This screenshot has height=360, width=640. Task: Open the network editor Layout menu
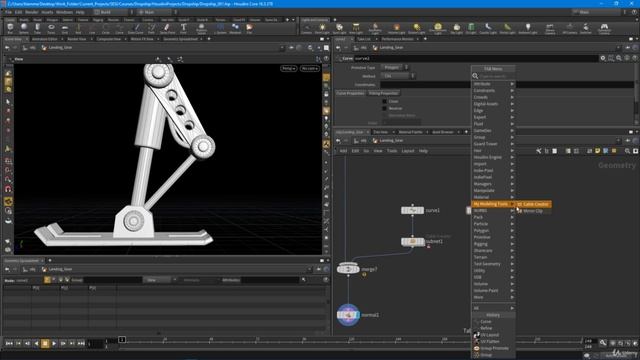tap(408, 151)
